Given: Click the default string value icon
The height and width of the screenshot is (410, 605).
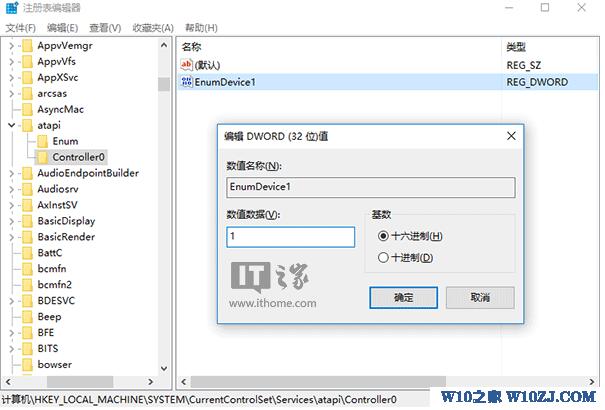Looking at the screenshot, I should (x=187, y=64).
